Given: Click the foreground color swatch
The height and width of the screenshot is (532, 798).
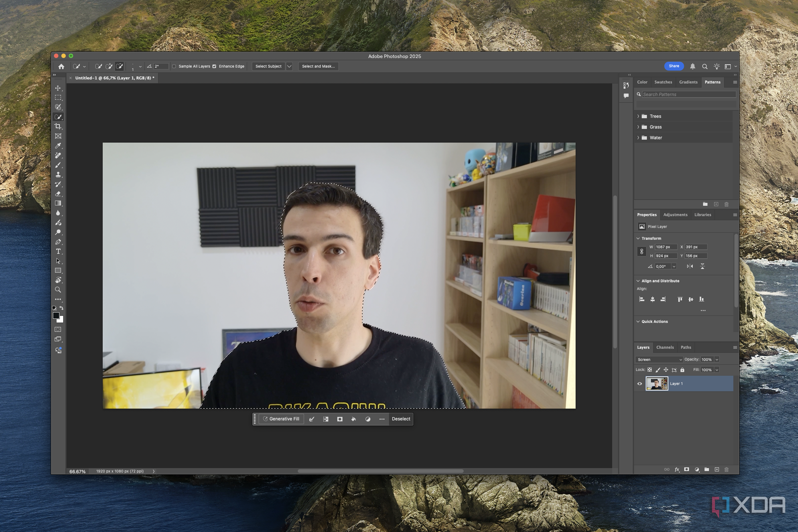Looking at the screenshot, I should tap(56, 315).
